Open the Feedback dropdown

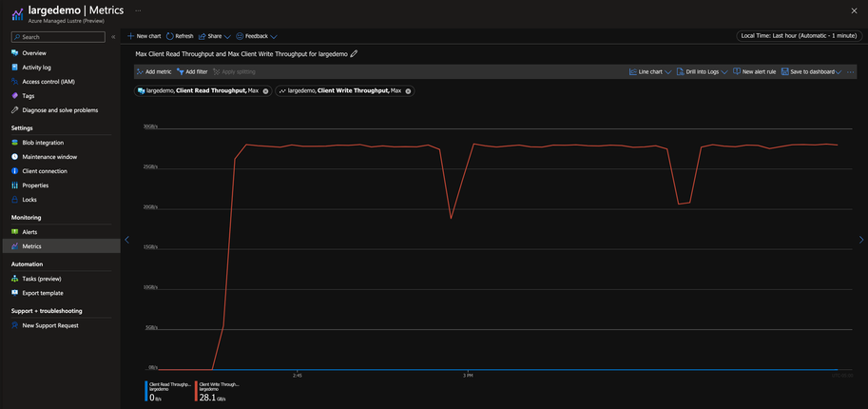(257, 36)
